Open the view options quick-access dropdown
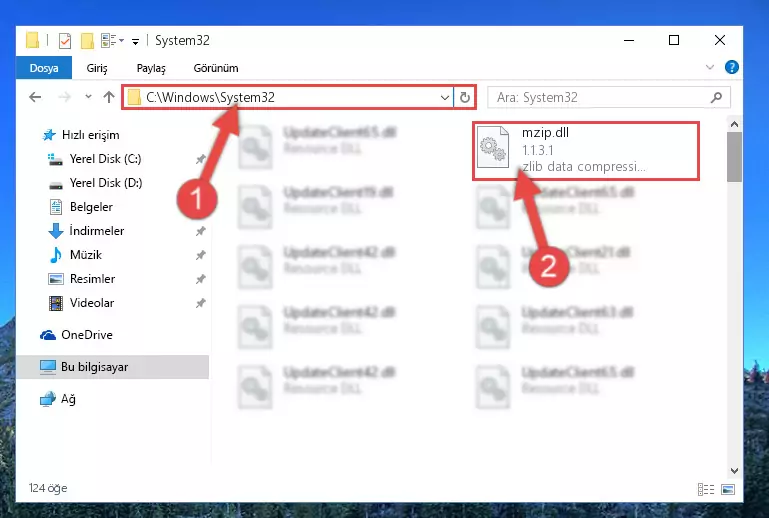The image size is (769, 518). tap(112, 40)
